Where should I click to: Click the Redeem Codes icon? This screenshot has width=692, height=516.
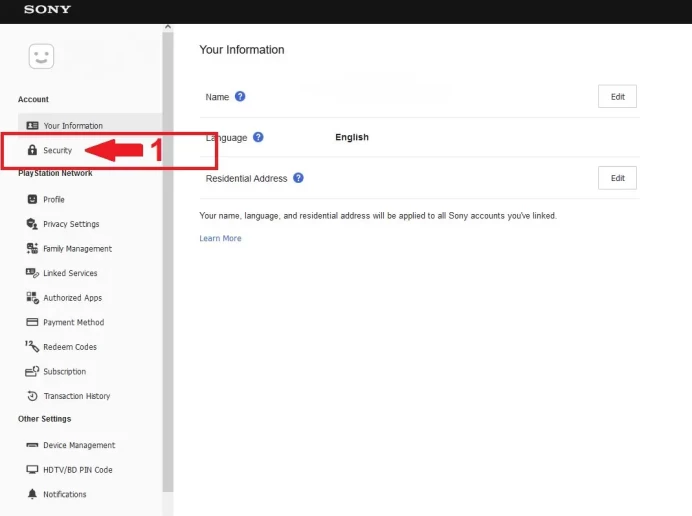[32, 347]
